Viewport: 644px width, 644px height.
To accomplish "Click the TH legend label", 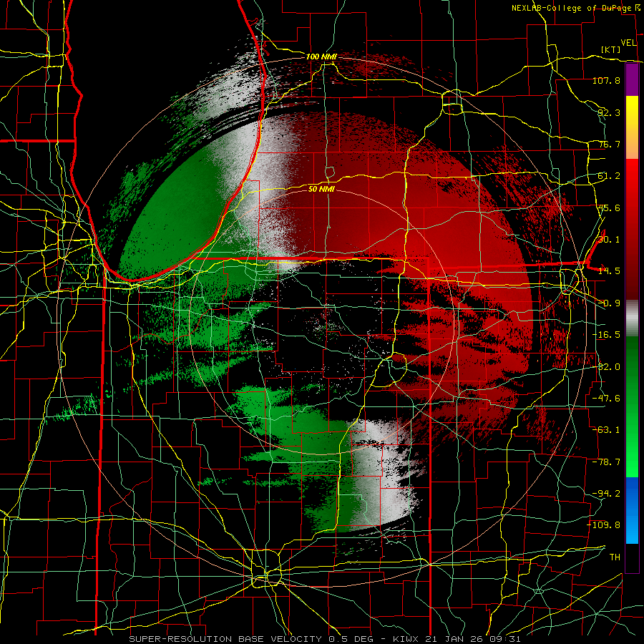I will pos(615,557).
